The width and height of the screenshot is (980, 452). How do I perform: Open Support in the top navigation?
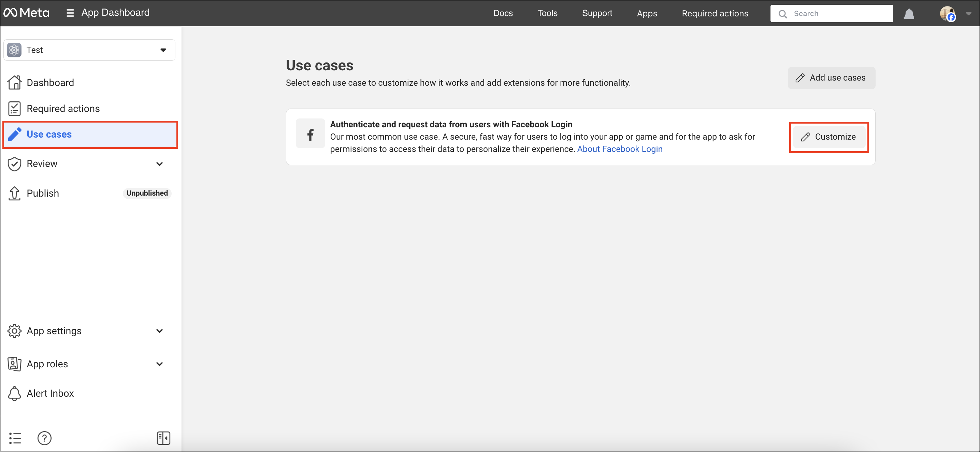click(597, 13)
